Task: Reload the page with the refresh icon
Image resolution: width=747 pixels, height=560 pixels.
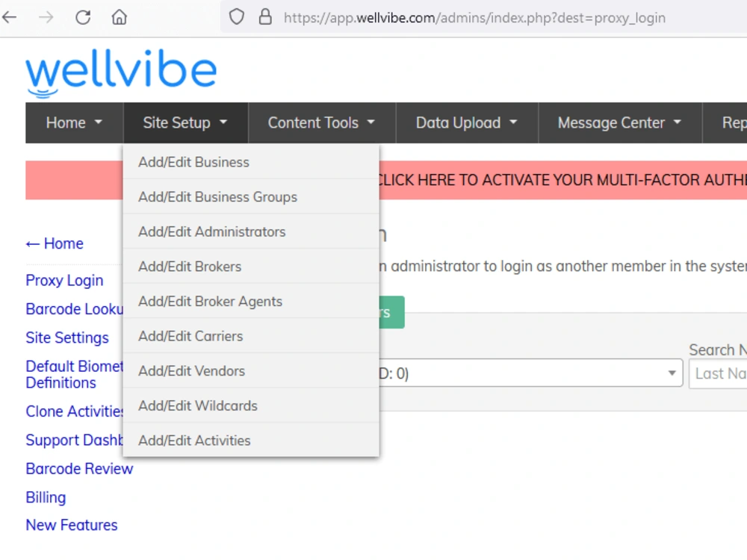Action: coord(83,18)
